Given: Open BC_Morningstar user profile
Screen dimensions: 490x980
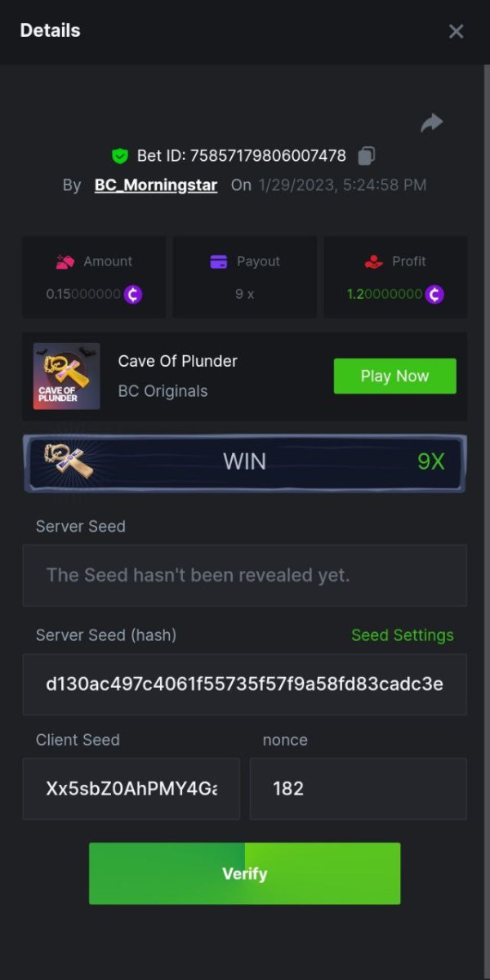Looking at the screenshot, I should 156,185.
